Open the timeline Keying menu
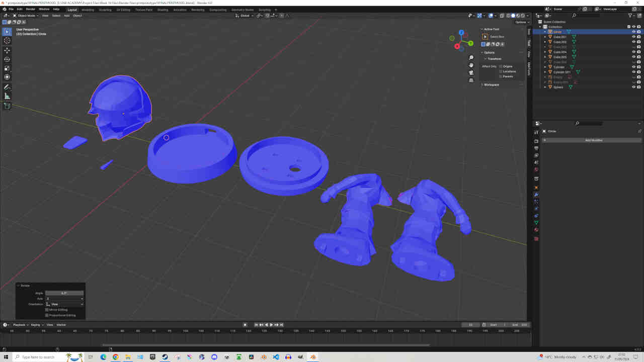This screenshot has width=644, height=362. coord(37,325)
